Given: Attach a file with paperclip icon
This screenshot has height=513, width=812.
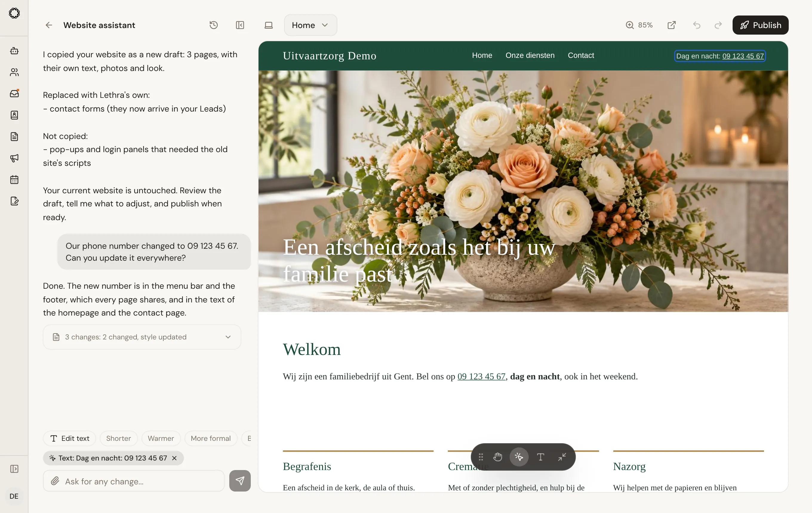Looking at the screenshot, I should pyautogui.click(x=55, y=481).
